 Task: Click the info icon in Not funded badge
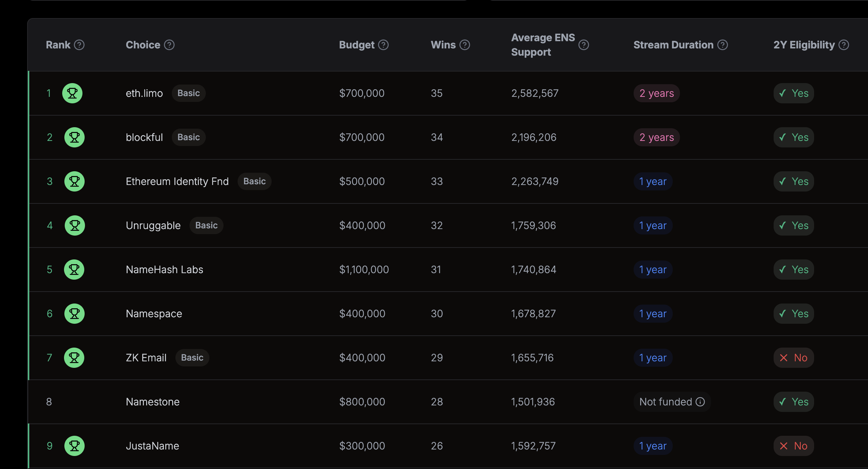point(700,402)
